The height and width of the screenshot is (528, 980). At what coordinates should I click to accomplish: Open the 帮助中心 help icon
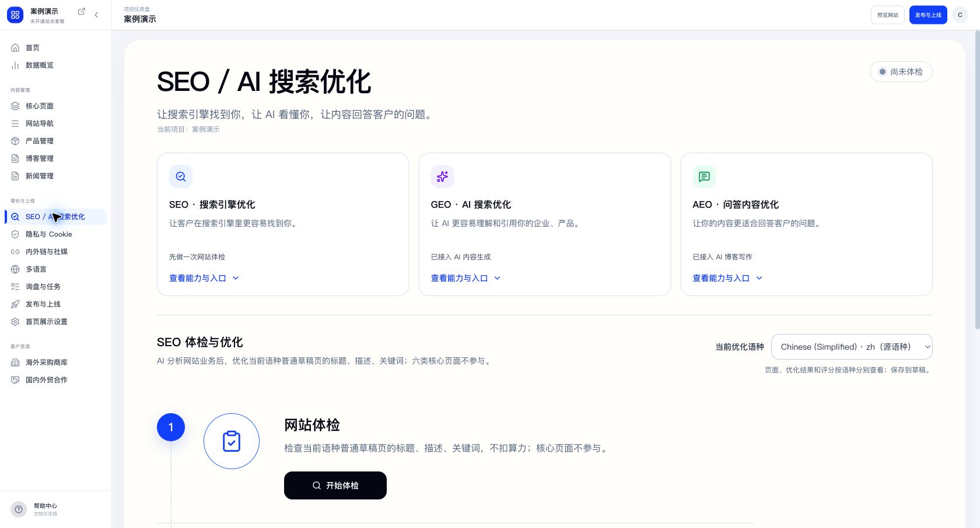coord(19,509)
